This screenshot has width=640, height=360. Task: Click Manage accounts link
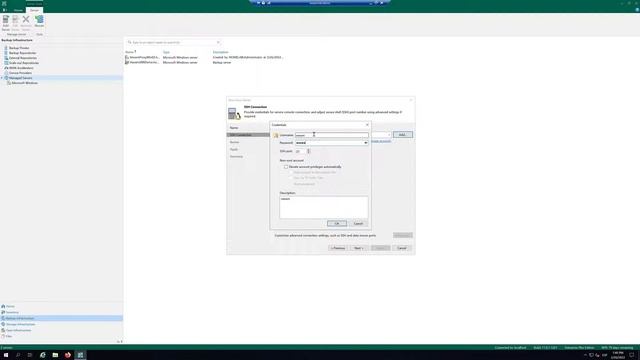(381, 141)
